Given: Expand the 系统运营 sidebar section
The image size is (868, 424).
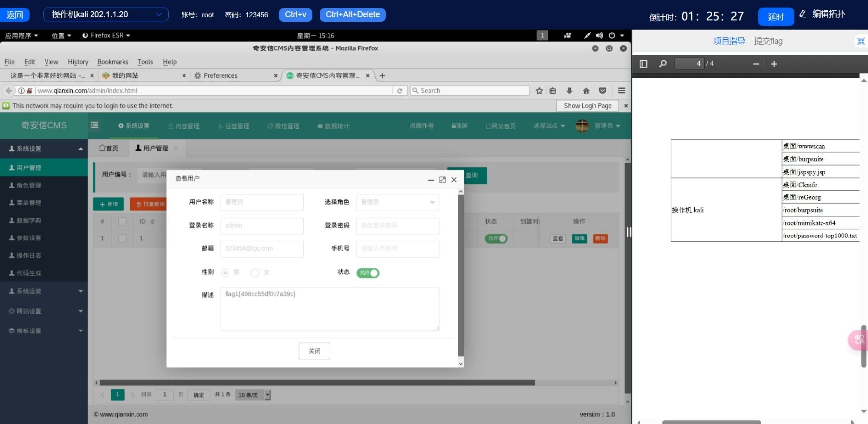Looking at the screenshot, I should (x=44, y=291).
